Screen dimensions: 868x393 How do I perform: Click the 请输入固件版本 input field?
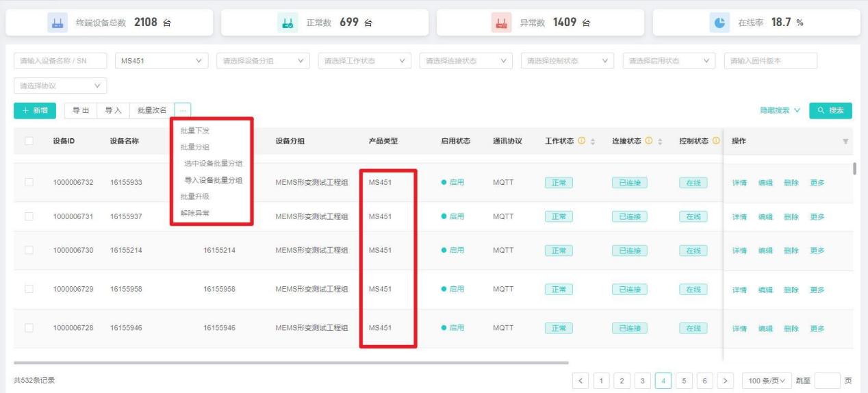[x=770, y=61]
